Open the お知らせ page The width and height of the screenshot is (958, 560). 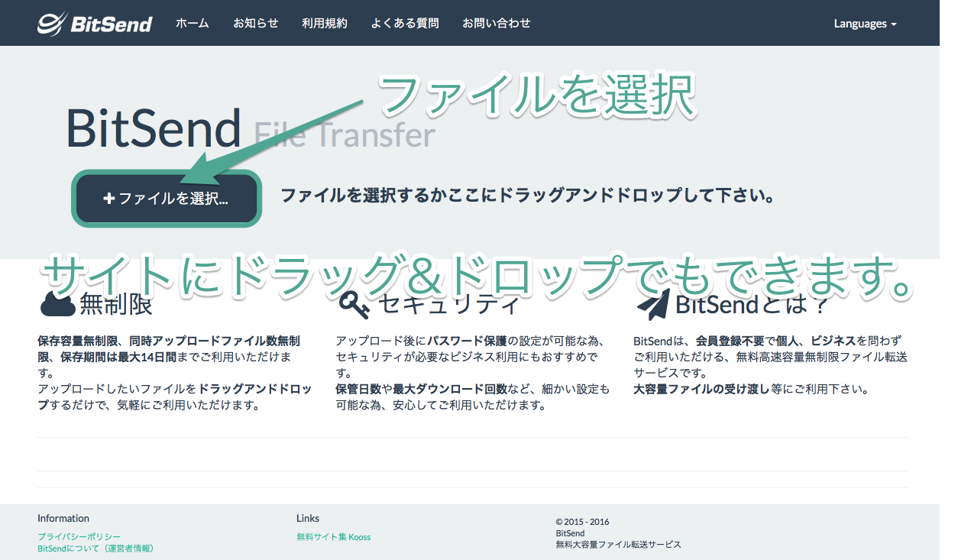255,23
